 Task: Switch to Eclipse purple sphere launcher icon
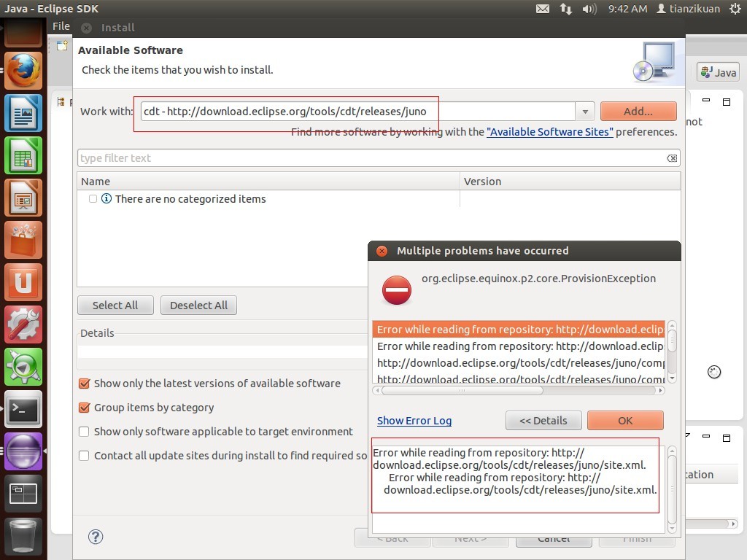click(23, 452)
